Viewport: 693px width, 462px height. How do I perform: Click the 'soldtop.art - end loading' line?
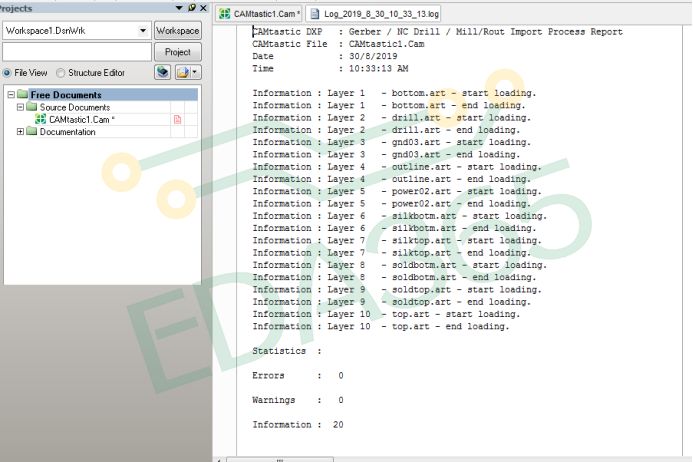[x=391, y=302]
